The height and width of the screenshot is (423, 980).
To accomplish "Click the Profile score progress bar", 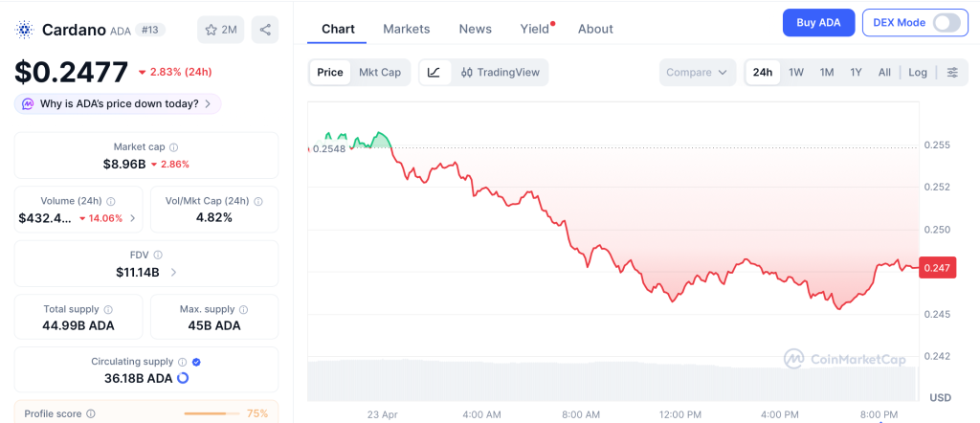I will click(211, 413).
